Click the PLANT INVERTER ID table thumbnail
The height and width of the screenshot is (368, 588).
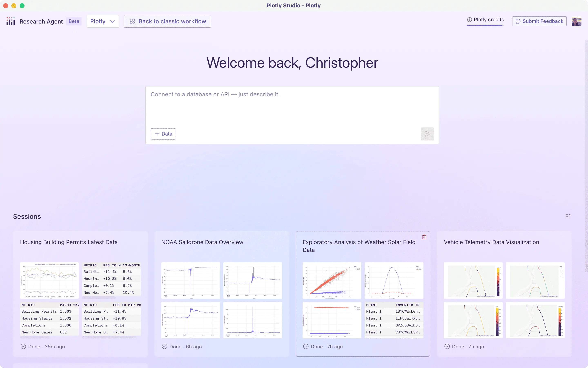coord(394,320)
